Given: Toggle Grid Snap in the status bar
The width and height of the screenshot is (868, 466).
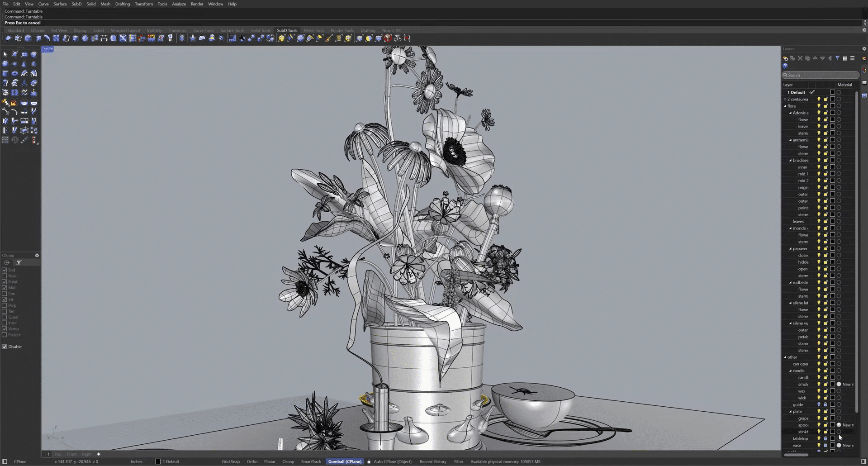Looking at the screenshot, I should click(x=231, y=461).
